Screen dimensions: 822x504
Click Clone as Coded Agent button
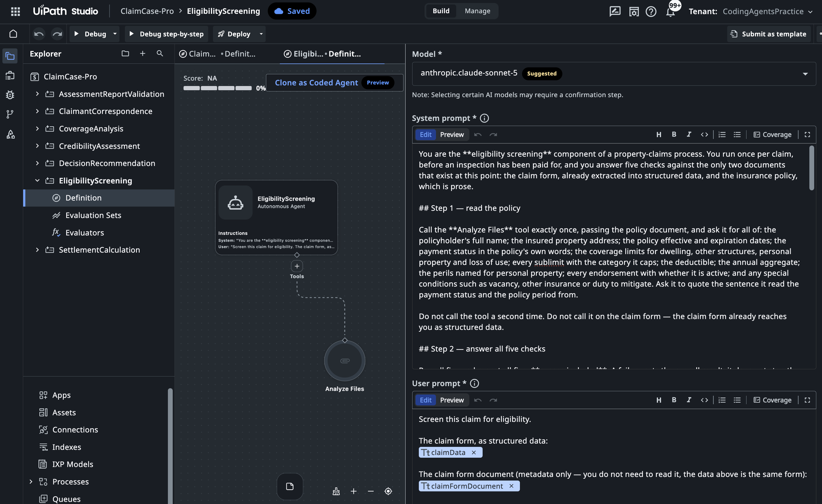pyautogui.click(x=334, y=82)
